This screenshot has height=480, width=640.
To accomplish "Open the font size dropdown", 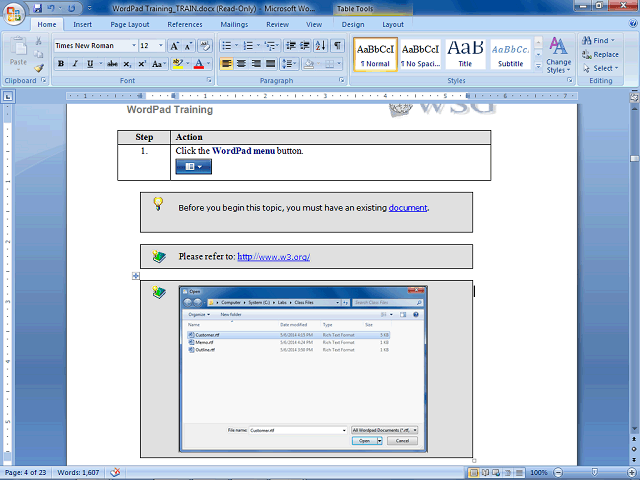I will 161,46.
